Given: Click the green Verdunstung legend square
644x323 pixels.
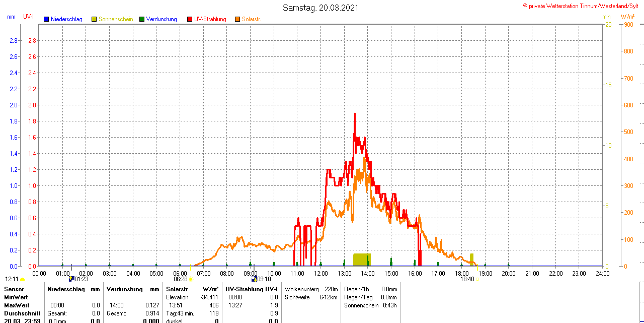Looking at the screenshot, I should coord(142,19).
